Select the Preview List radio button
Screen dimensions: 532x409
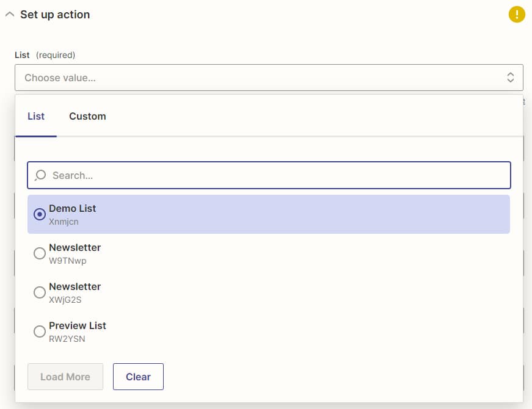(40, 331)
